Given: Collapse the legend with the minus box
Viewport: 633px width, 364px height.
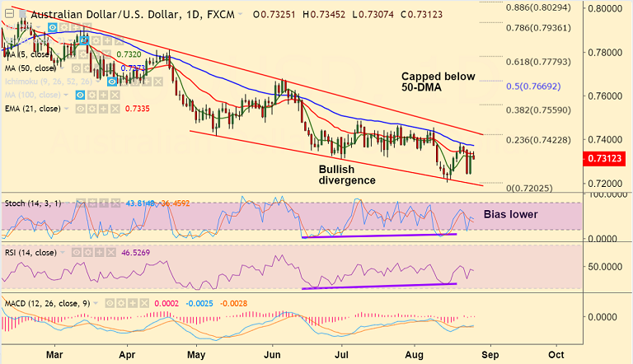Looking at the screenshot, I should click(x=9, y=14).
